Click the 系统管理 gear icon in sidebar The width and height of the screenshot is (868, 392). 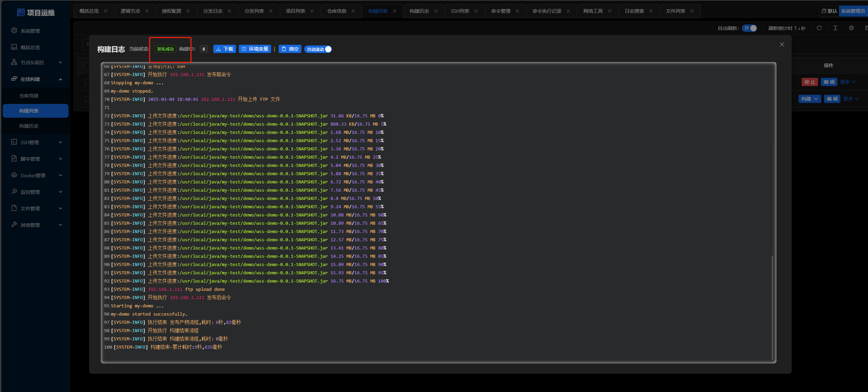pyautogui.click(x=14, y=31)
